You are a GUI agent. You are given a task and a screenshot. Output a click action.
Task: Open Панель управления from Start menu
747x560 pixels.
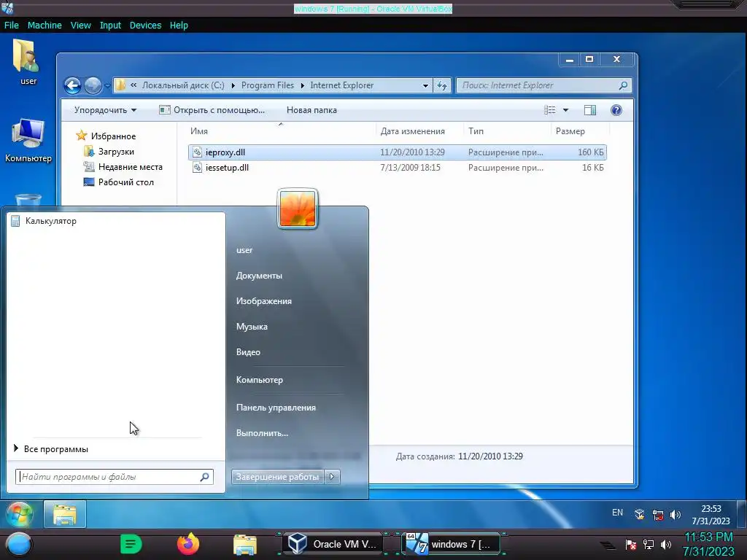point(276,408)
